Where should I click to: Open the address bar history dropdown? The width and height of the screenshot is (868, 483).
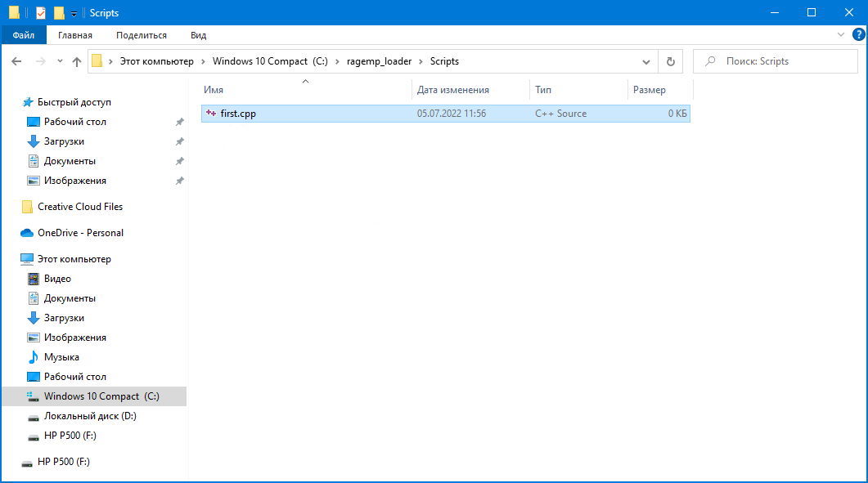click(646, 61)
